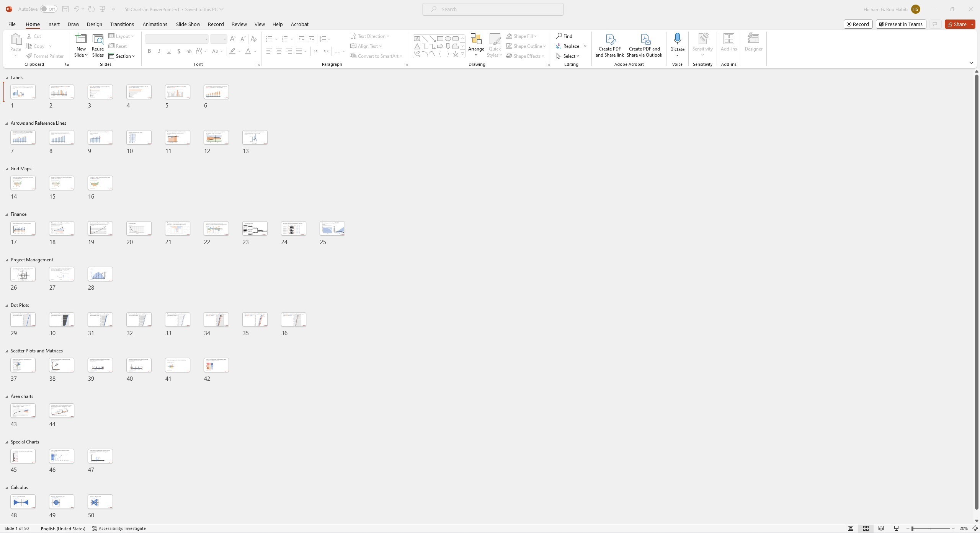Toggle Underline formatting
This screenshot has height=533, width=980.
pyautogui.click(x=169, y=51)
